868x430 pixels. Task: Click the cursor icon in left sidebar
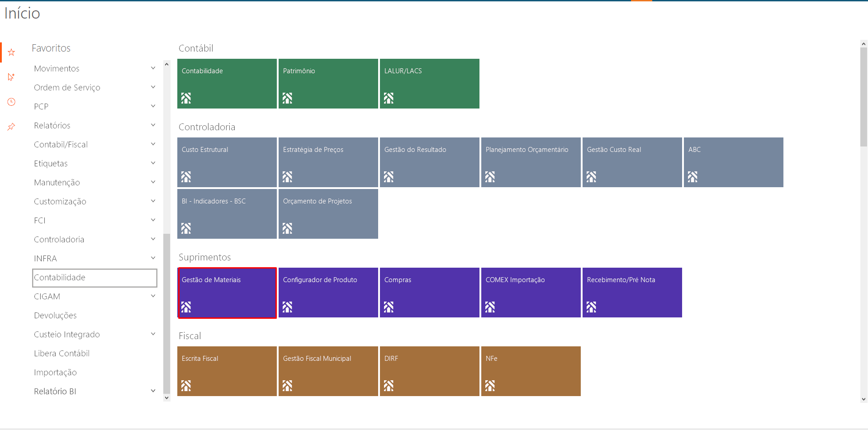11,77
